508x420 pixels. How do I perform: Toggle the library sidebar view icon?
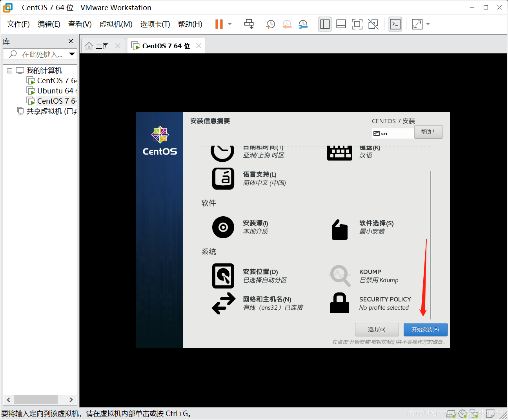(x=325, y=24)
